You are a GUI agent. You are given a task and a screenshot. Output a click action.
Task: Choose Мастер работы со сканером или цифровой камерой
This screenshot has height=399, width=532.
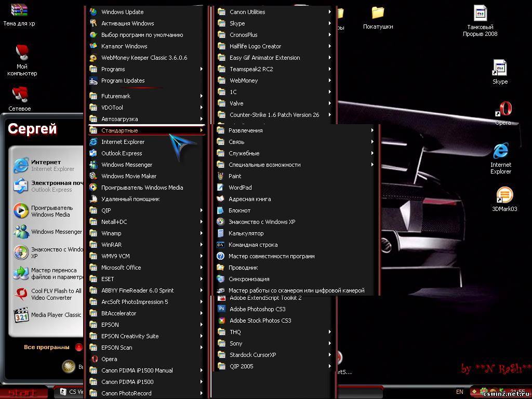296,290
